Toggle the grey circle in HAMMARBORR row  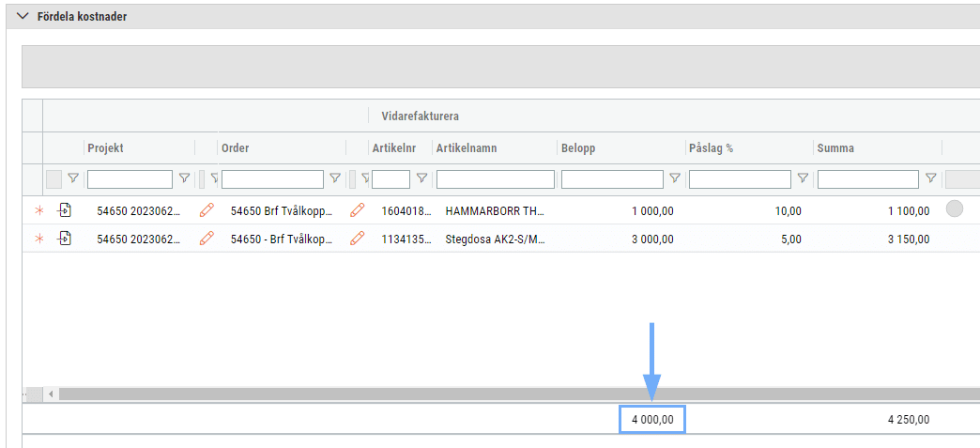[955, 209]
